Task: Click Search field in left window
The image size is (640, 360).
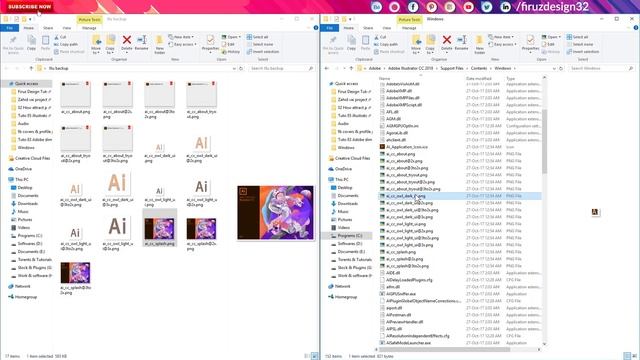Action: [x=281, y=68]
